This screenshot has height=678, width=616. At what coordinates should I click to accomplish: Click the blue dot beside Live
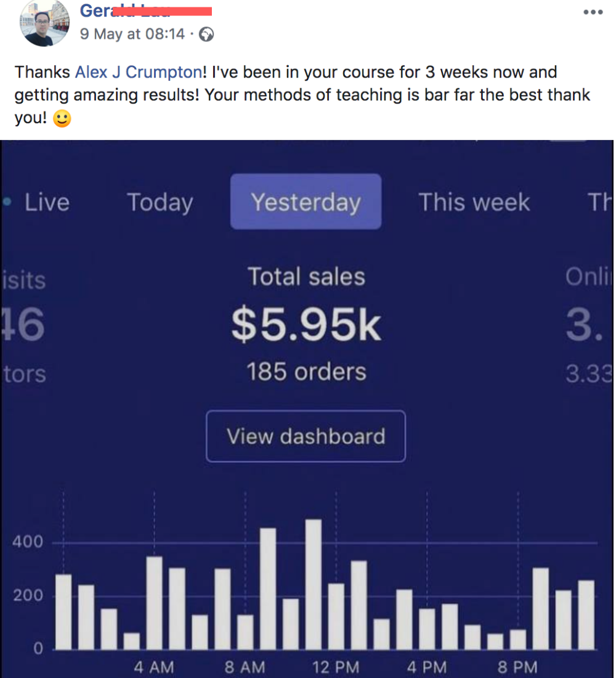tap(7, 202)
